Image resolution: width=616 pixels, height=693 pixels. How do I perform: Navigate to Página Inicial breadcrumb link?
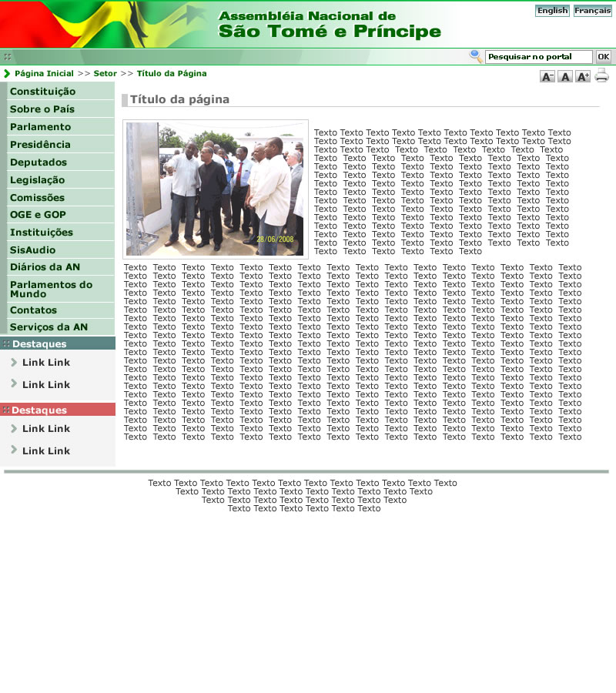point(44,74)
